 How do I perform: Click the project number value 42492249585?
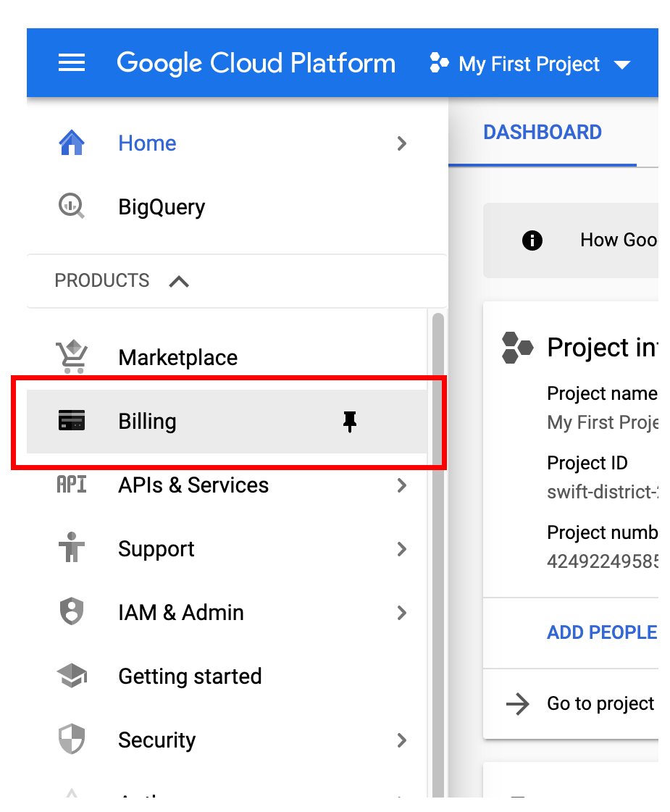click(x=602, y=561)
